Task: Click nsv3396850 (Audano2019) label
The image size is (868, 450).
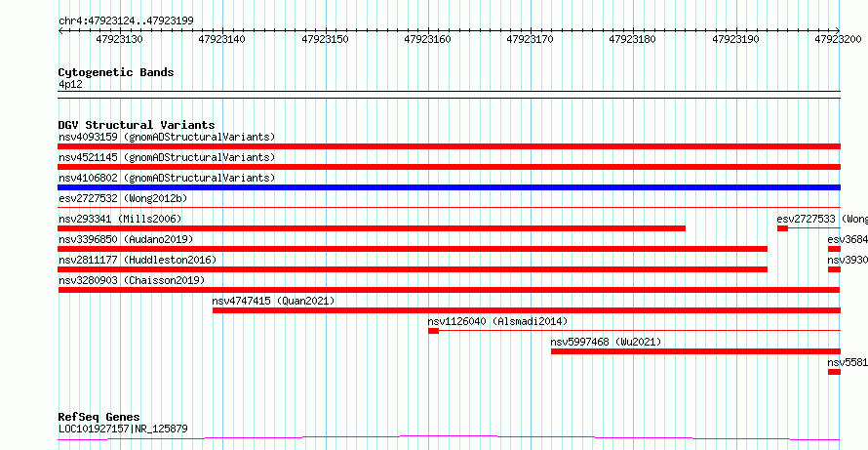Action: (126, 239)
